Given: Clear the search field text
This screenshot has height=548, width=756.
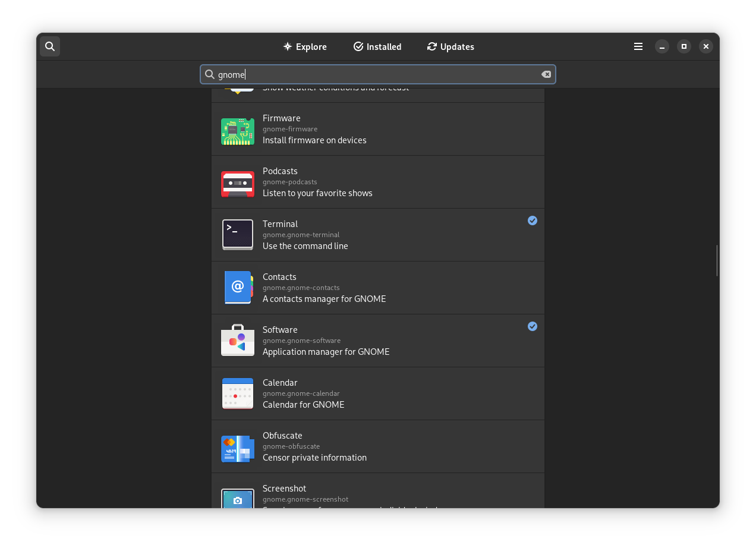Looking at the screenshot, I should (x=546, y=74).
